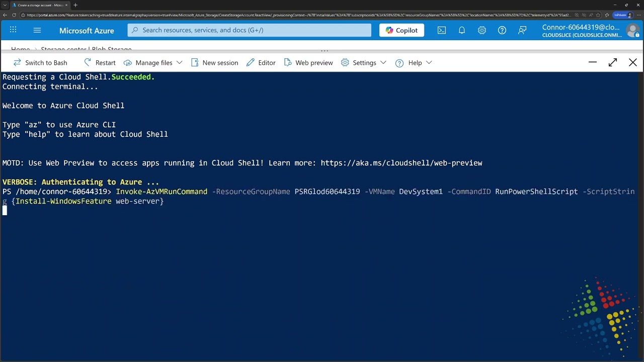644x362 pixels.
Task: Click the Help chevron arrow
Action: (429, 63)
